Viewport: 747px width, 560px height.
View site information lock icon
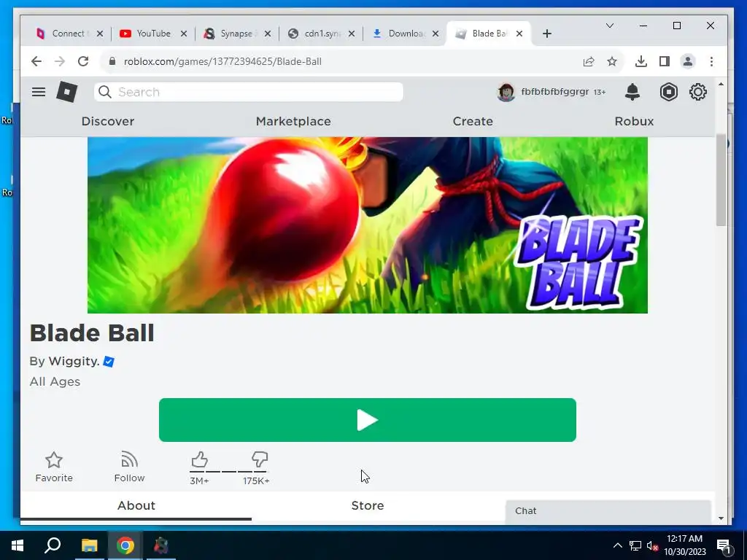click(x=112, y=61)
